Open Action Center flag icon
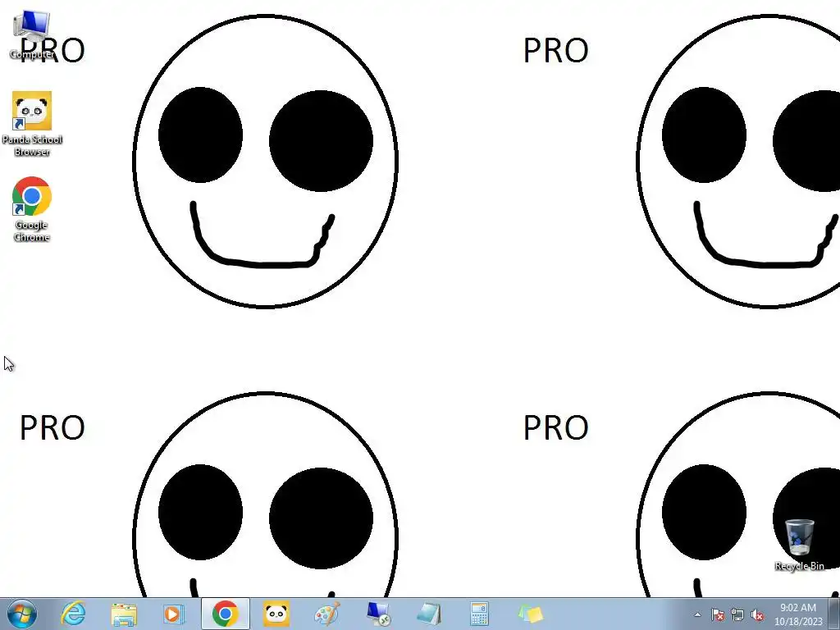The height and width of the screenshot is (630, 840). [718, 615]
